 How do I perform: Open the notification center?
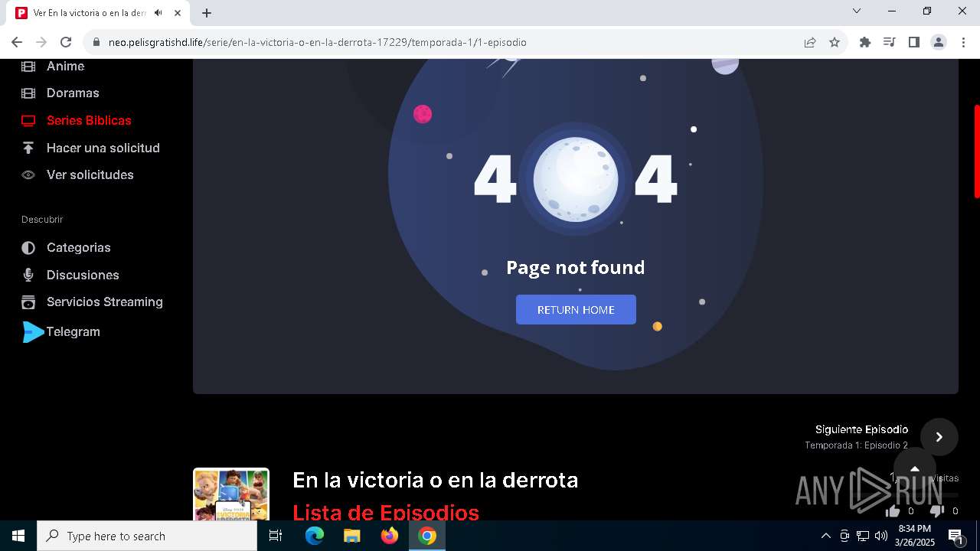pos(955,536)
